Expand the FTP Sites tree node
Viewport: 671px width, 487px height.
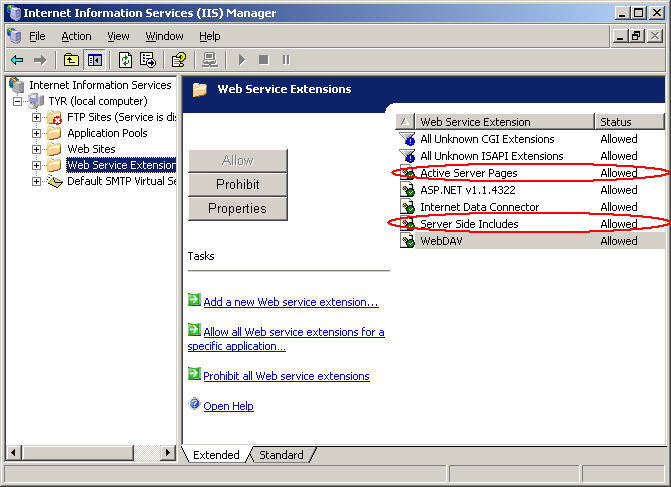pos(37,117)
